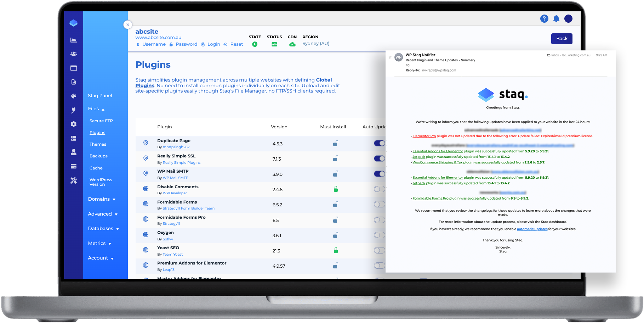Enable auto update for Yoast SEO
The width and height of the screenshot is (644, 323).
coord(380,250)
